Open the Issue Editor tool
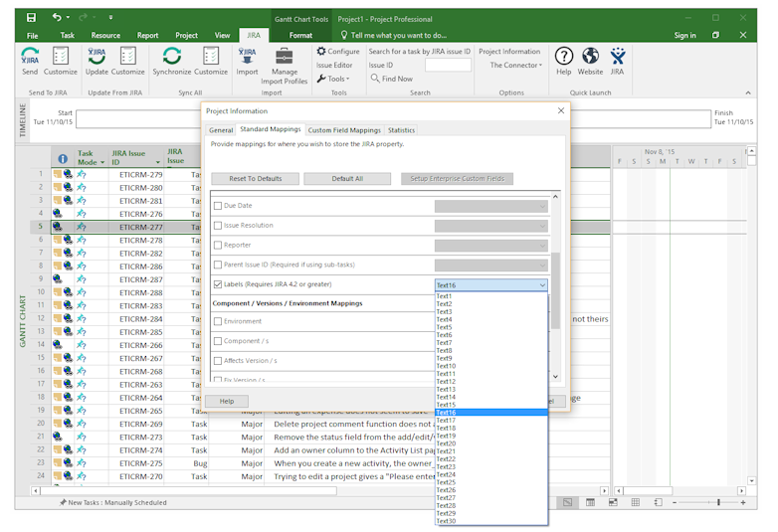This screenshot has height=532, width=778. pyautogui.click(x=334, y=65)
